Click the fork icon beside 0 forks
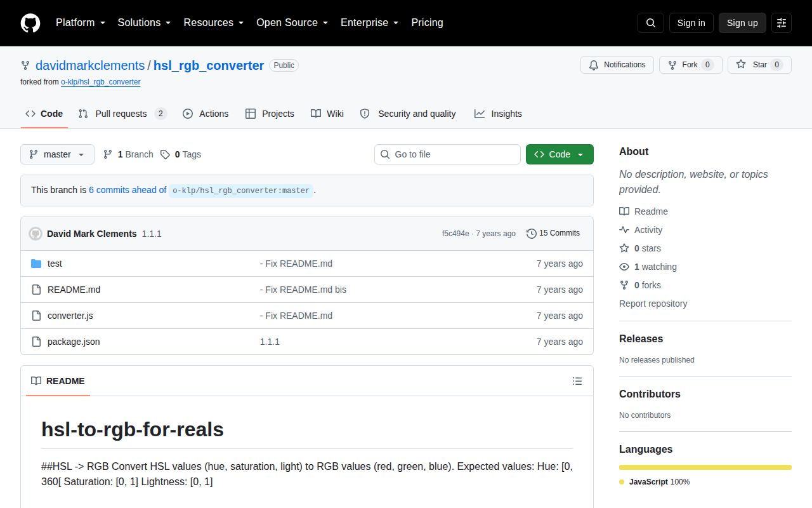The height and width of the screenshot is (508, 812). 624,285
